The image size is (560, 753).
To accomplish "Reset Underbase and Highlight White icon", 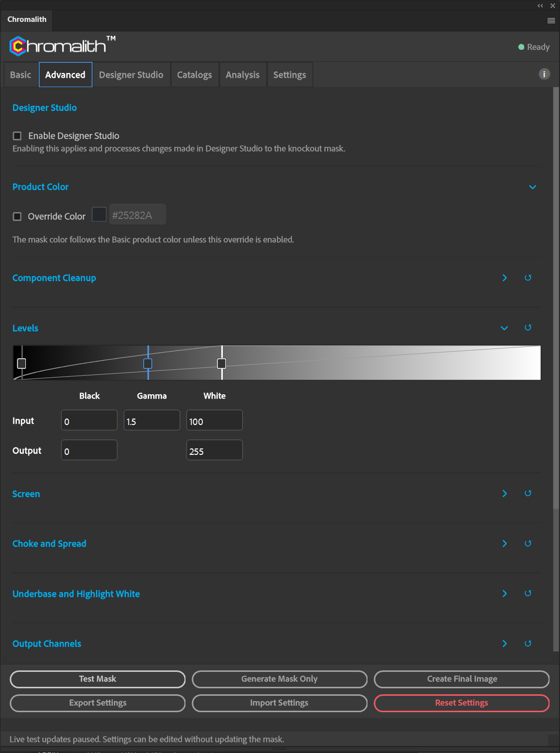I will click(528, 593).
